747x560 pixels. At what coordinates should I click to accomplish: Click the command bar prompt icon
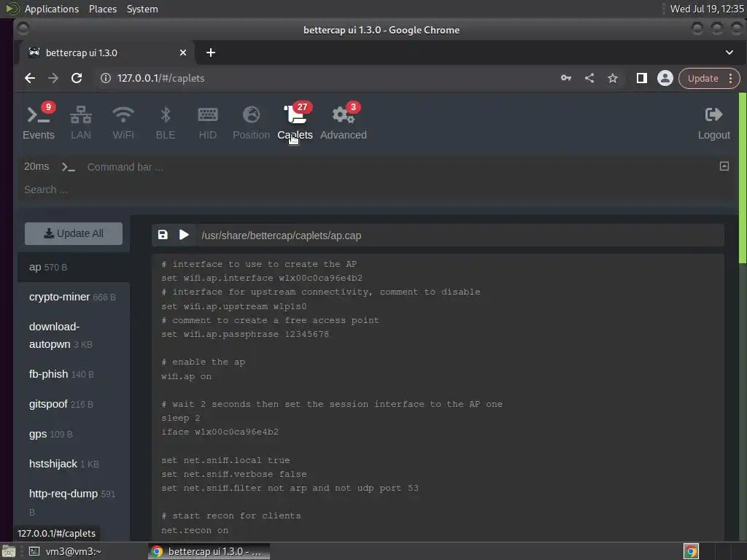[x=68, y=167]
